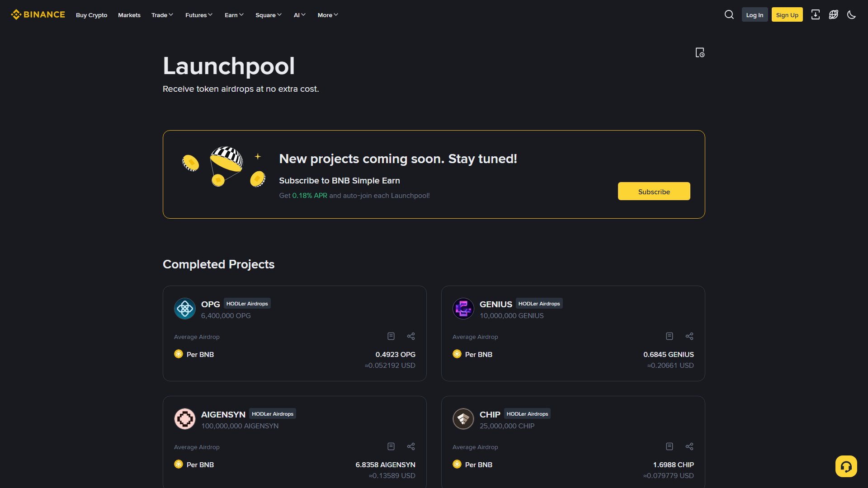Click 6,400,000 OPG total amount
This screenshot has width=868, height=488.
point(226,316)
